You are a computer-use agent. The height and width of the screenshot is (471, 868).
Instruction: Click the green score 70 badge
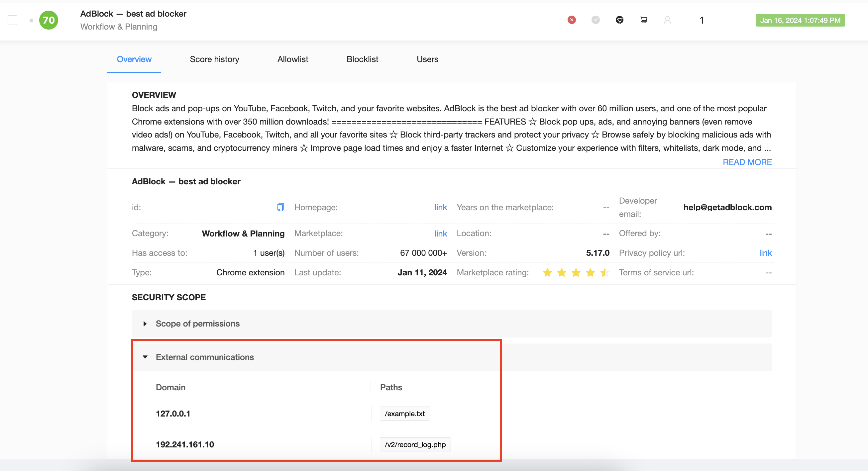[x=49, y=20]
